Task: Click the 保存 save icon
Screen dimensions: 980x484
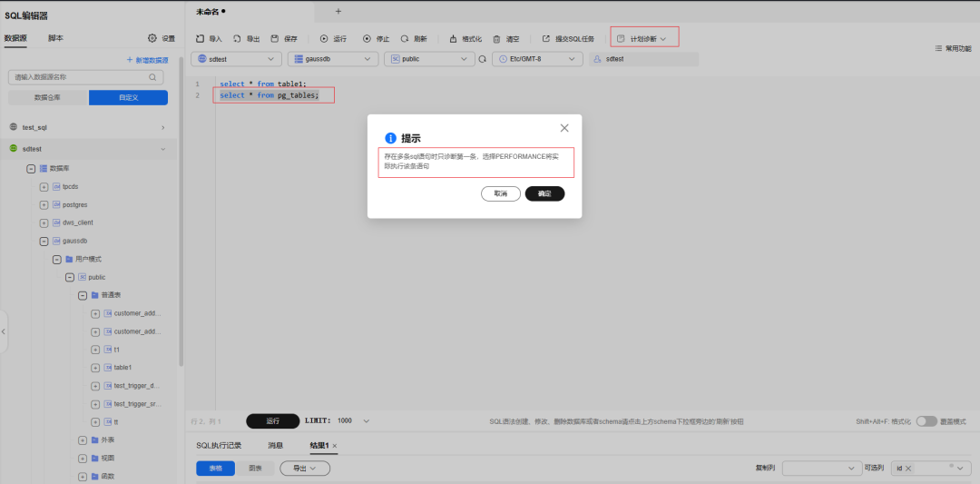Action: (x=274, y=38)
